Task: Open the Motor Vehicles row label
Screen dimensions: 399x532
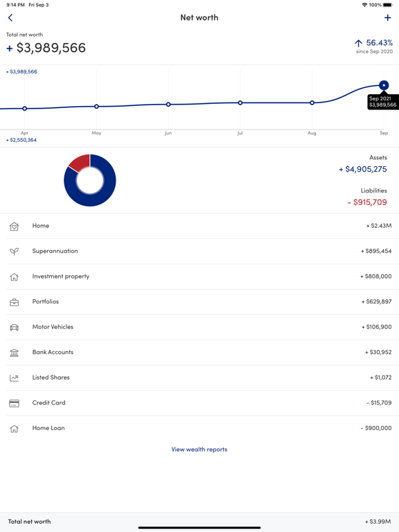Action: tap(53, 327)
